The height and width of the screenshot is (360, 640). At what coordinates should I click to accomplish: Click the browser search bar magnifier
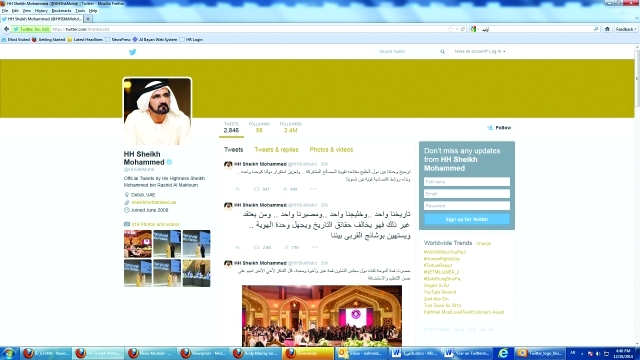[596, 29]
